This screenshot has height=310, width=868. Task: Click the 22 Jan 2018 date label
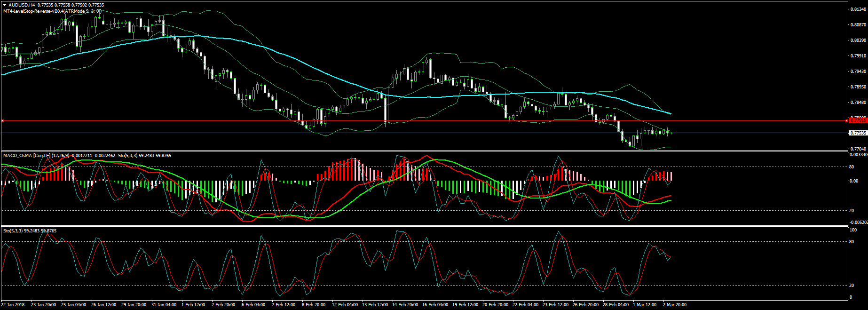tap(13, 305)
